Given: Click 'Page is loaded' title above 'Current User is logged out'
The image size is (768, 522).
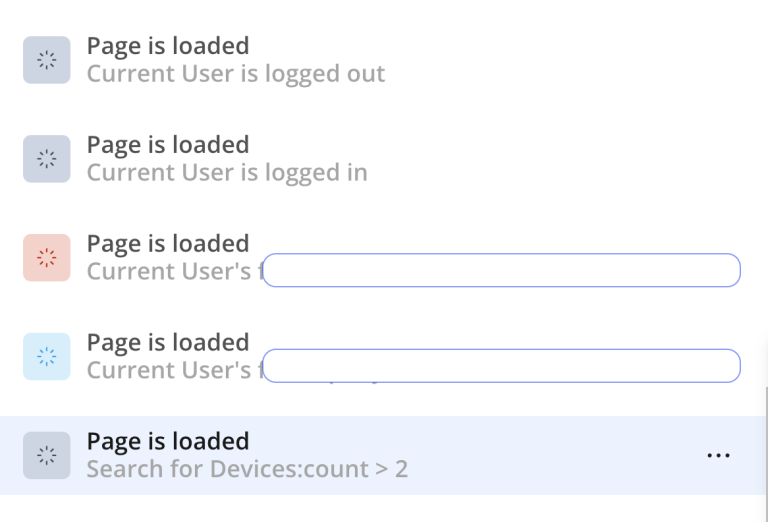Looking at the screenshot, I should point(168,46).
